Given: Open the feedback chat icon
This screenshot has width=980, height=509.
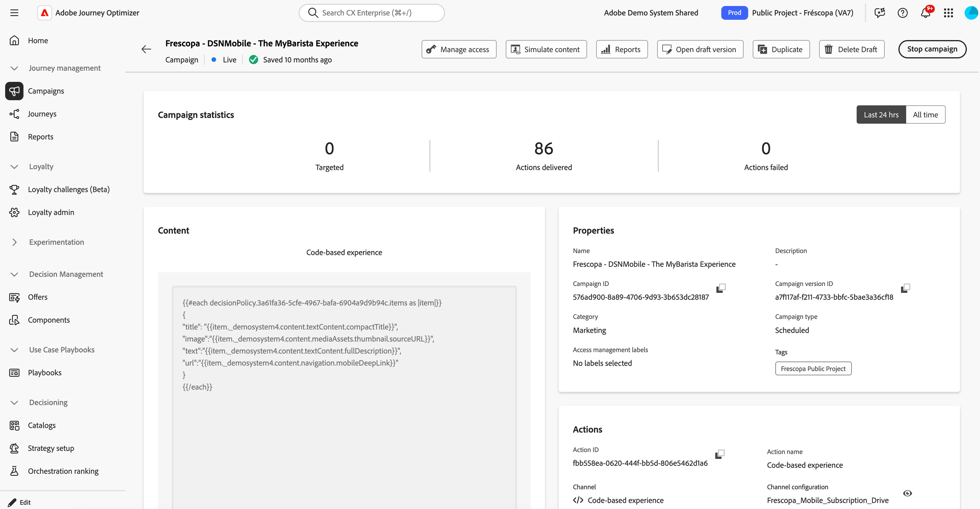Looking at the screenshot, I should coord(880,13).
